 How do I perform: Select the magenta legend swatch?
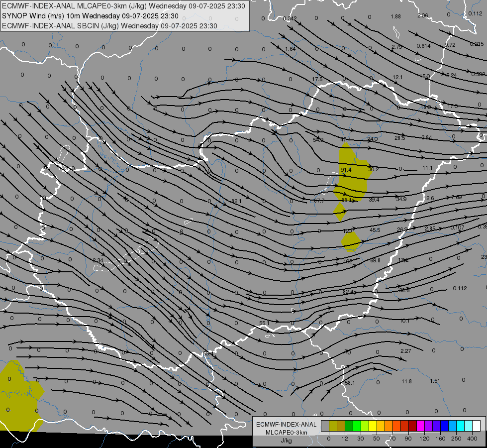[x=420, y=426]
